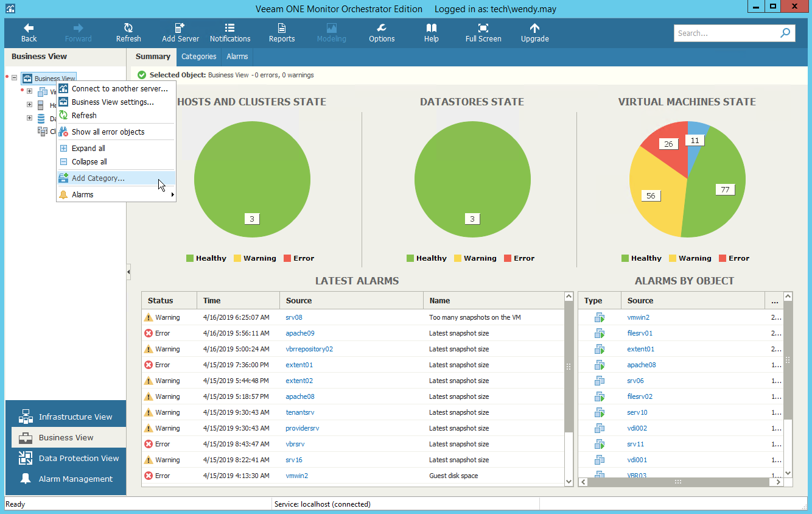Click the Infrastructure View pane icon
This screenshot has height=514, width=812.
coord(26,417)
